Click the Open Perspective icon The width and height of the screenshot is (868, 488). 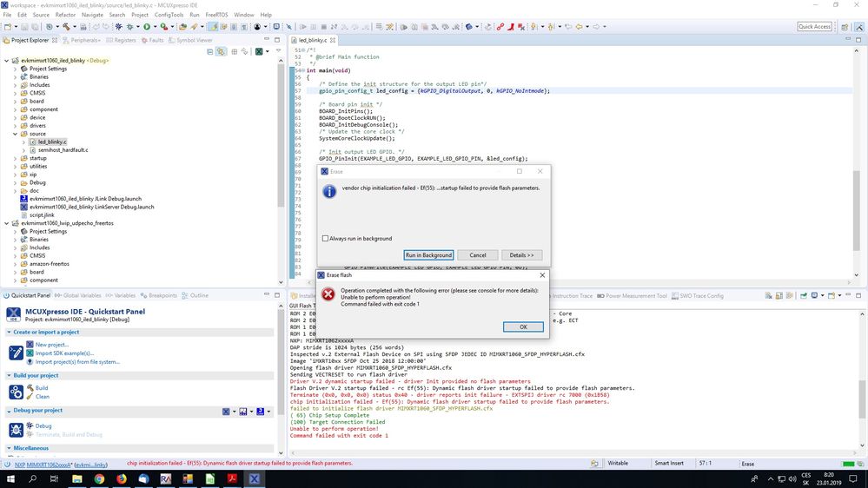(x=845, y=27)
